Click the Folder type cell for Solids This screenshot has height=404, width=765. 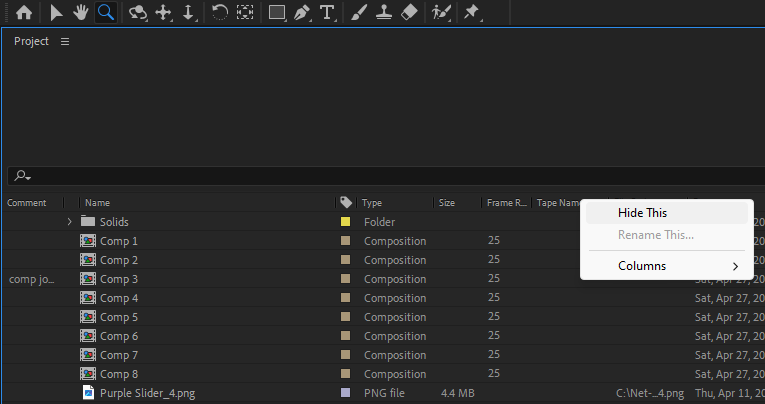tap(379, 222)
